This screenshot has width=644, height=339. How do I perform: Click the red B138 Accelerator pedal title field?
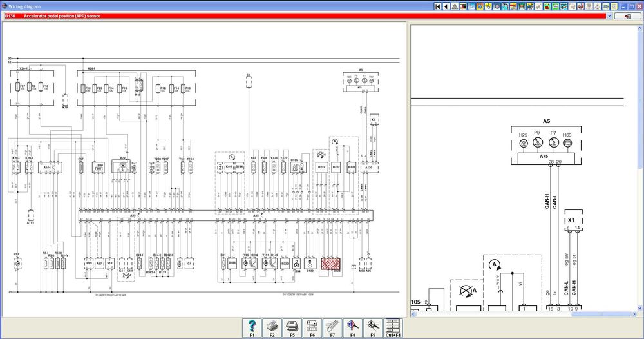coord(305,16)
